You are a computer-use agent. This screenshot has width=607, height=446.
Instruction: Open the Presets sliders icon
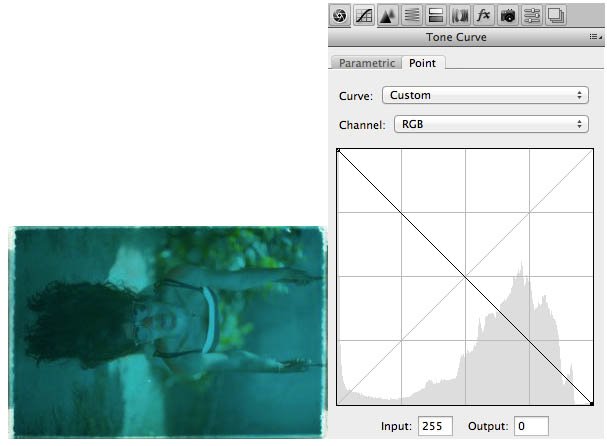[x=532, y=15]
